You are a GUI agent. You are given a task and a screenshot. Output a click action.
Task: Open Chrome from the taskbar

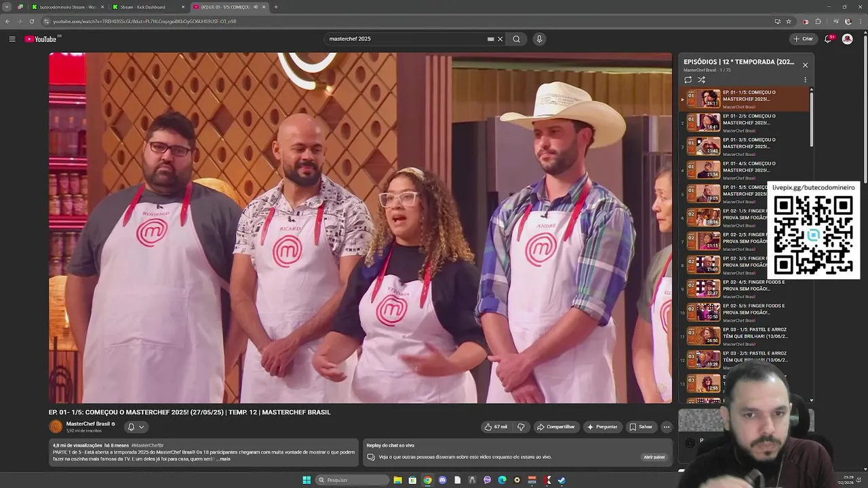coord(427,480)
